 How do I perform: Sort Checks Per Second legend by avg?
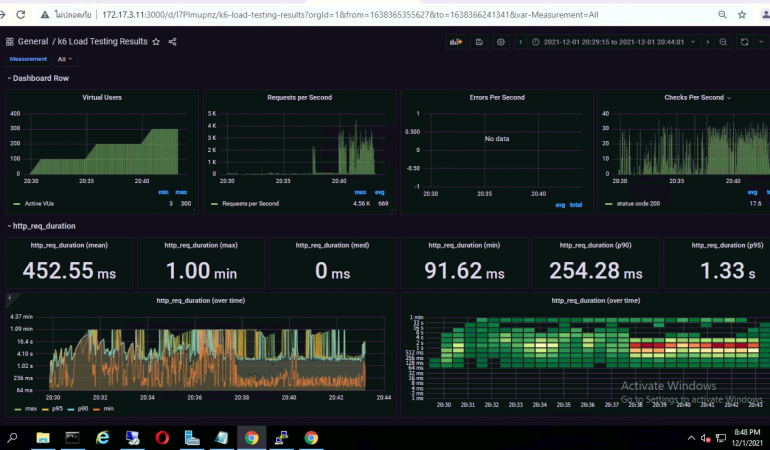point(752,192)
